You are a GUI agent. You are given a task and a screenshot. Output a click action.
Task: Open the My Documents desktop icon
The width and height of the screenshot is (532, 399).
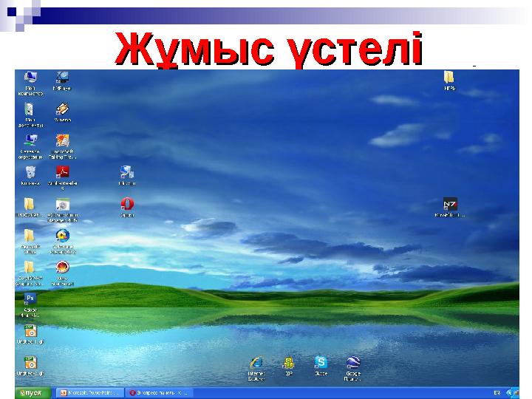(x=30, y=109)
